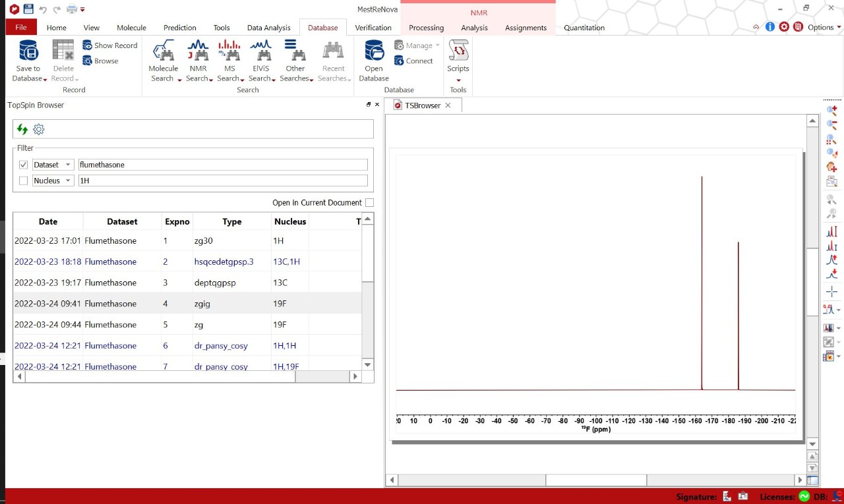
Task: Sort the table by Nucleus column header
Action: [x=290, y=221]
